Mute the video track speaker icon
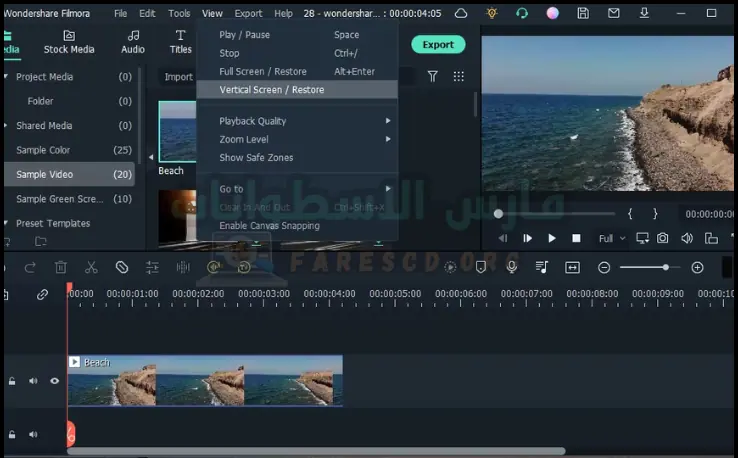This screenshot has width=738, height=458. click(x=33, y=381)
